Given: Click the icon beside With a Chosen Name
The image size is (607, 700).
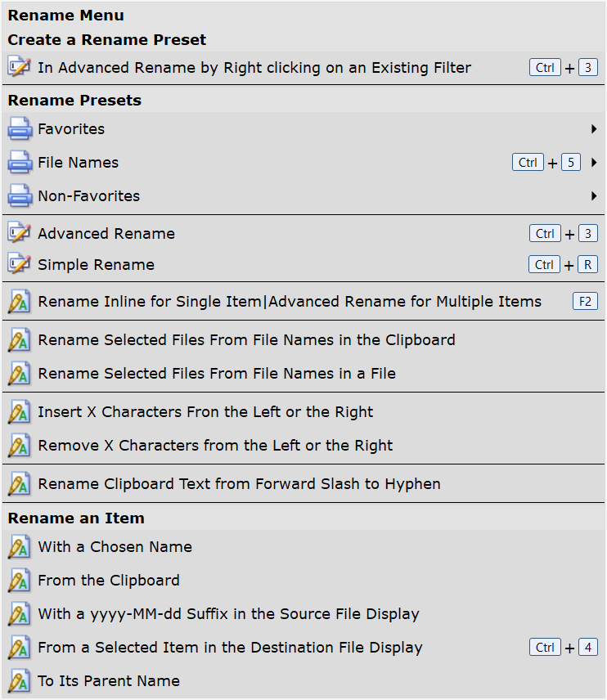Looking at the screenshot, I should point(19,547).
